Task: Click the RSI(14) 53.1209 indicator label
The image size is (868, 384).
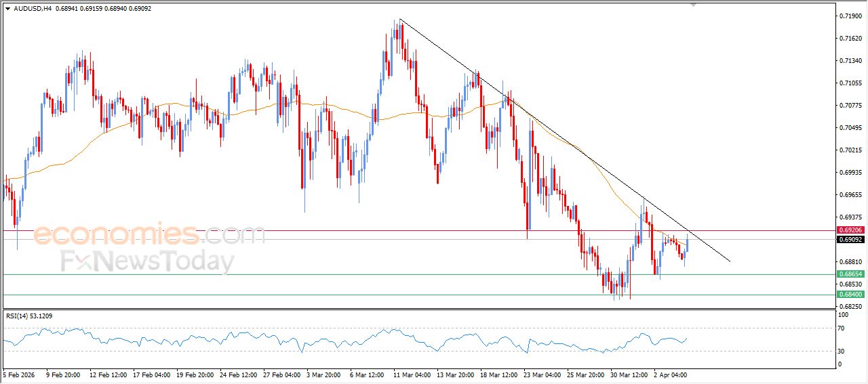Action: point(29,316)
